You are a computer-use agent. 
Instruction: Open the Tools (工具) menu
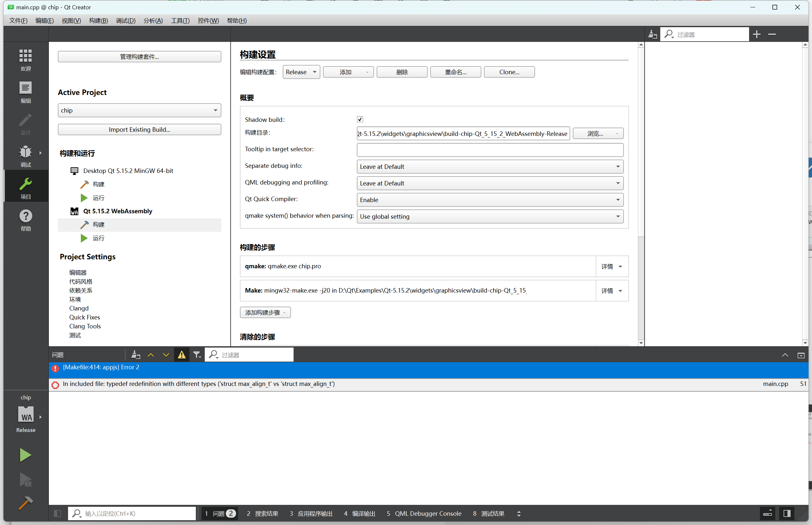point(180,20)
